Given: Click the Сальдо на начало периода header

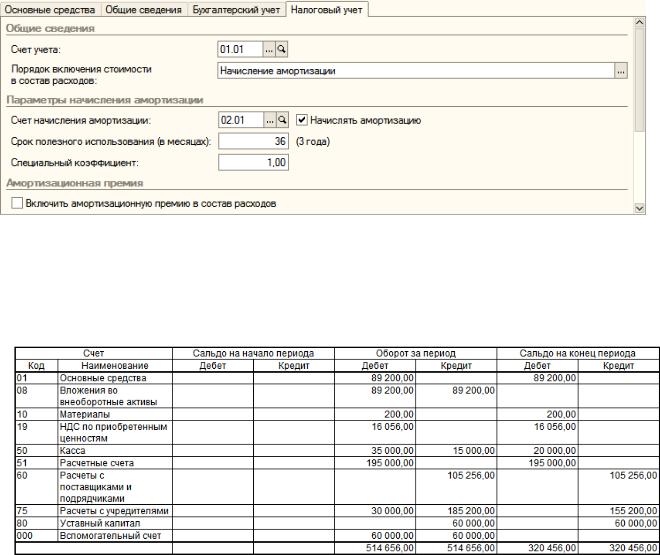Looking at the screenshot, I should pyautogui.click(x=253, y=353).
